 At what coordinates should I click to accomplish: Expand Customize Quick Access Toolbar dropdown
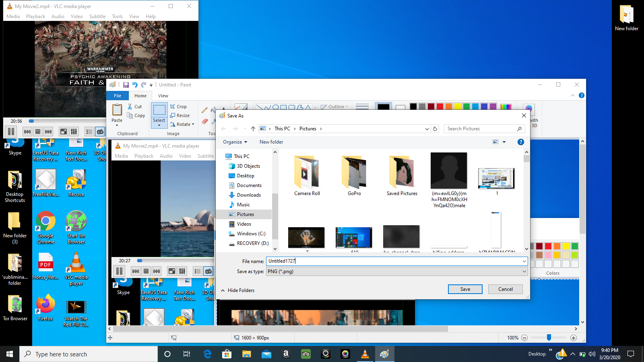click(151, 85)
